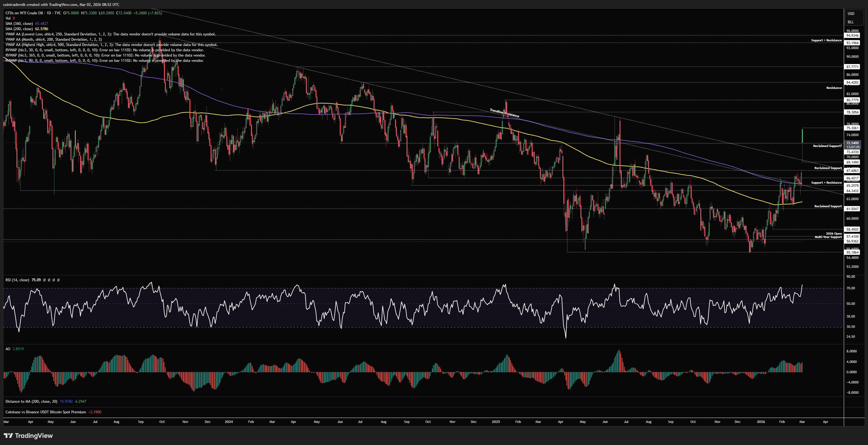Expand the Coinbase vs Binance premium pane

tap(45, 412)
